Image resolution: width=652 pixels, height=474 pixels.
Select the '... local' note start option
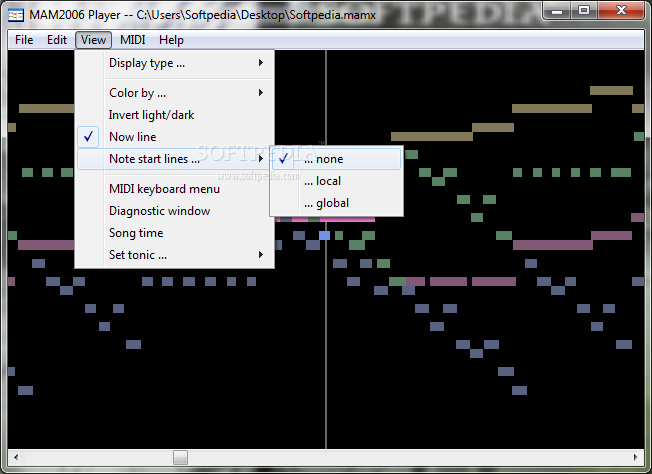pos(336,181)
